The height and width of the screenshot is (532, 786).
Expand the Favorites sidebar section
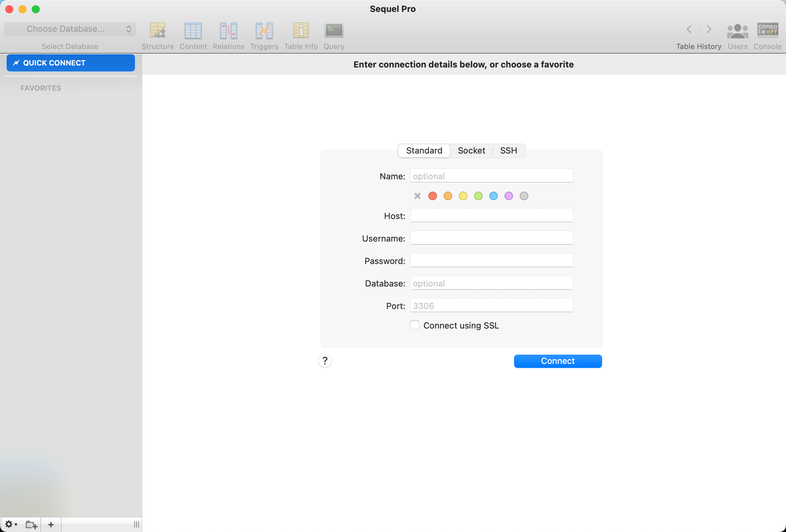(x=40, y=88)
